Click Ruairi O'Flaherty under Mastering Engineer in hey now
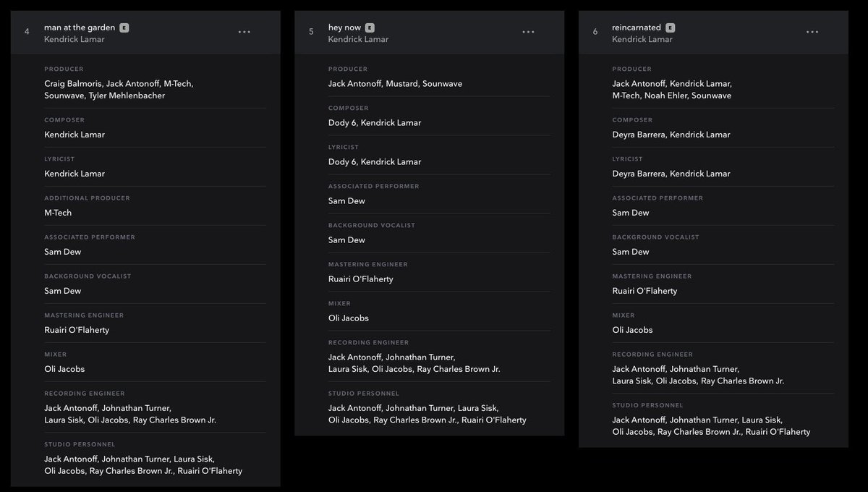The height and width of the screenshot is (492, 868). 361,279
